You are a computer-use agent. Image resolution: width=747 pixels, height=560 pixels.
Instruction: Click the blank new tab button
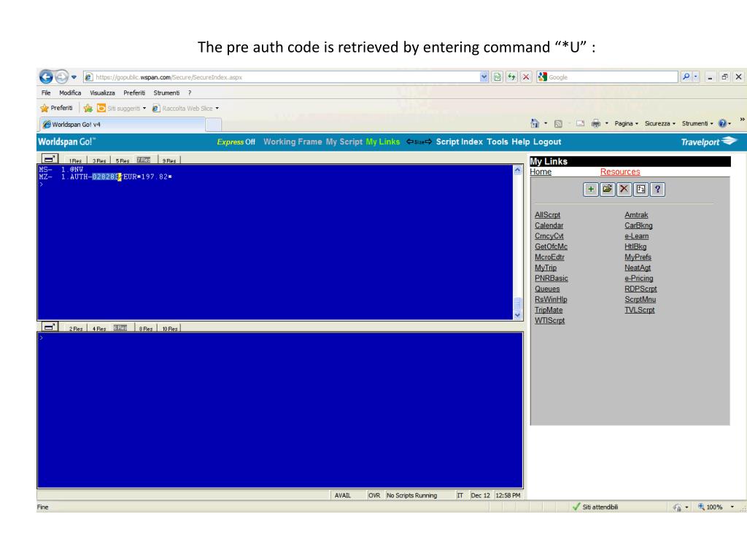pyautogui.click(x=214, y=125)
